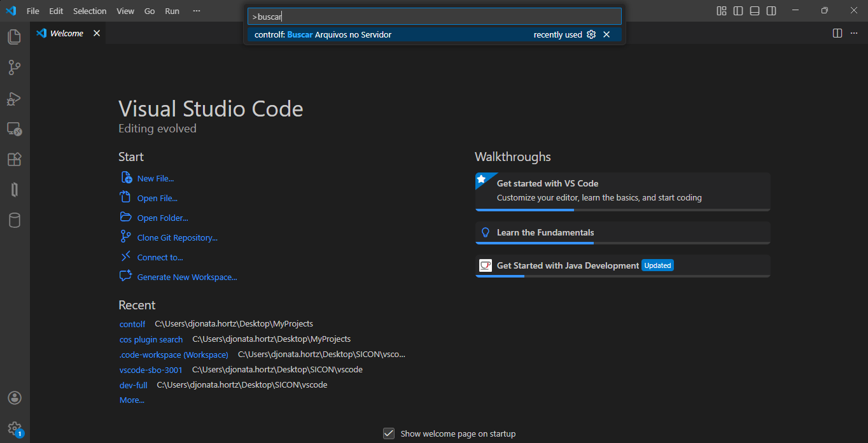Open the Go menu
This screenshot has width=868, height=443.
tap(150, 11)
